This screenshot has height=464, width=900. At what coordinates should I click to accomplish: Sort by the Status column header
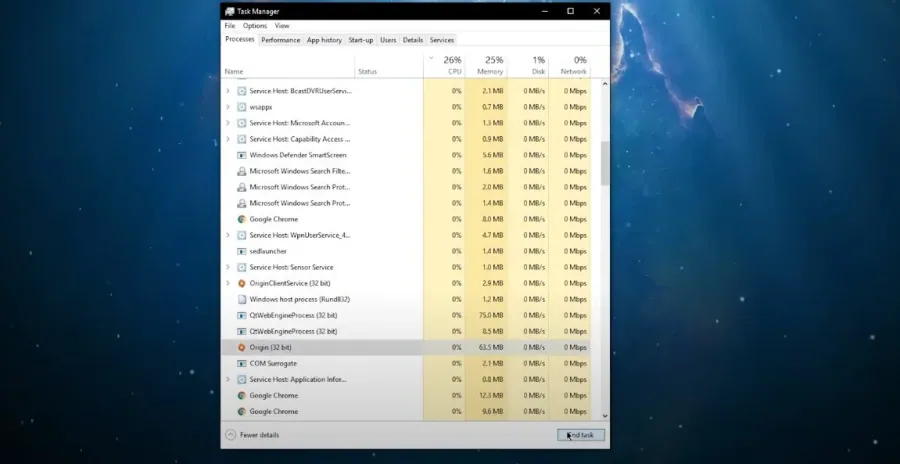(389, 65)
